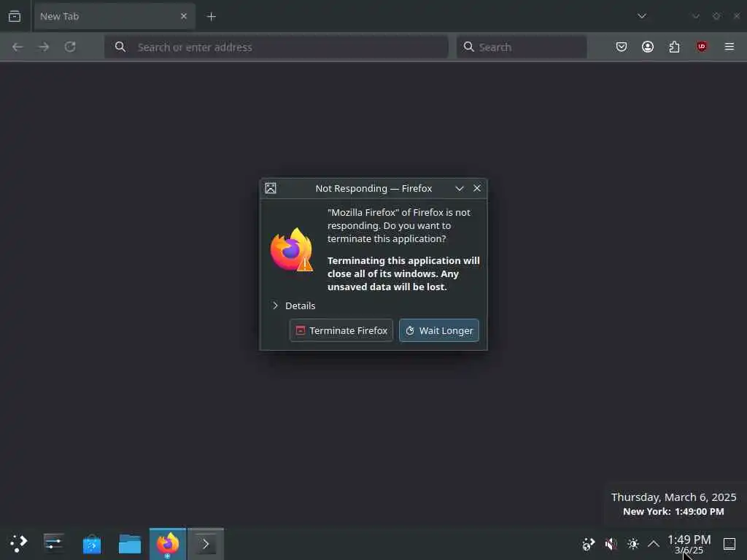
Task: Open the Extensions puzzle icon
Action: pyautogui.click(x=674, y=47)
